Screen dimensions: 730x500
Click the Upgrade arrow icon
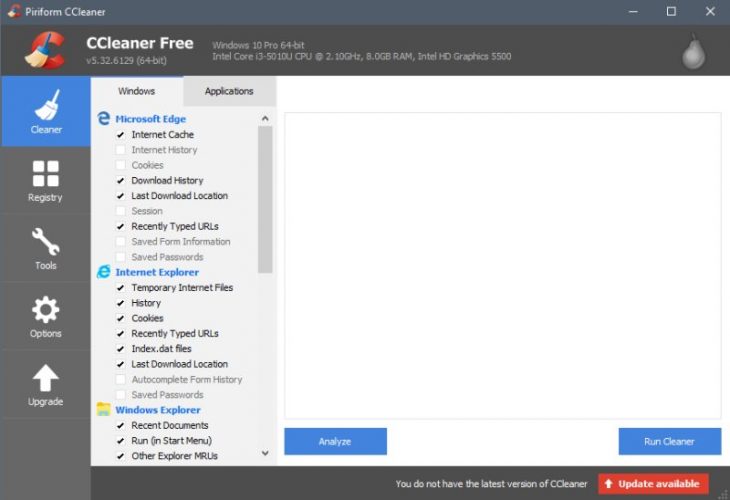tap(46, 378)
